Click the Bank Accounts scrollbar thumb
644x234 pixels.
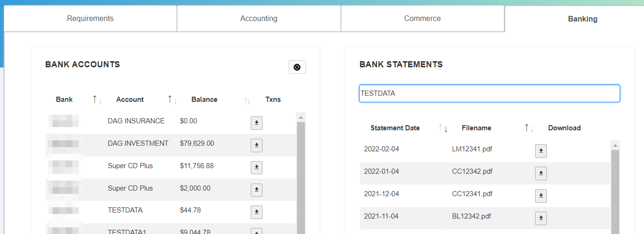[301, 178]
